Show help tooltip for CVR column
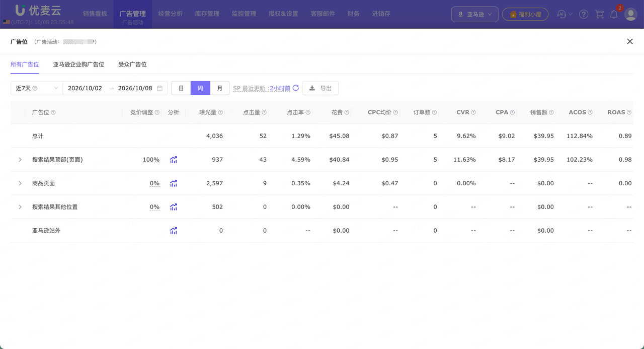 coord(473,112)
